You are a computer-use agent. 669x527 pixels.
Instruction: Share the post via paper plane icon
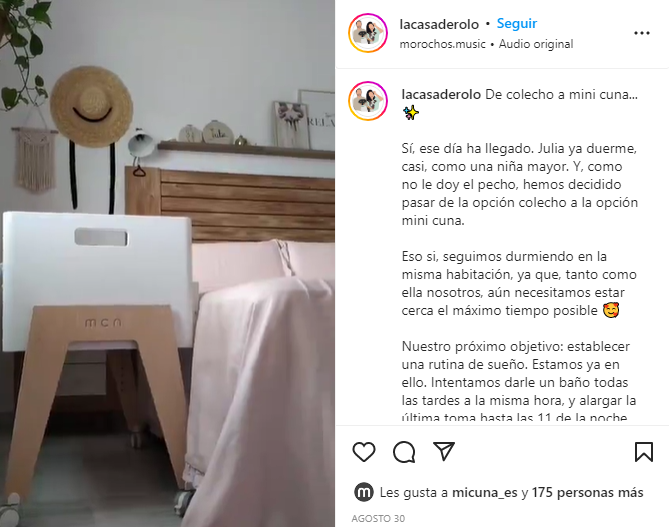coord(444,451)
